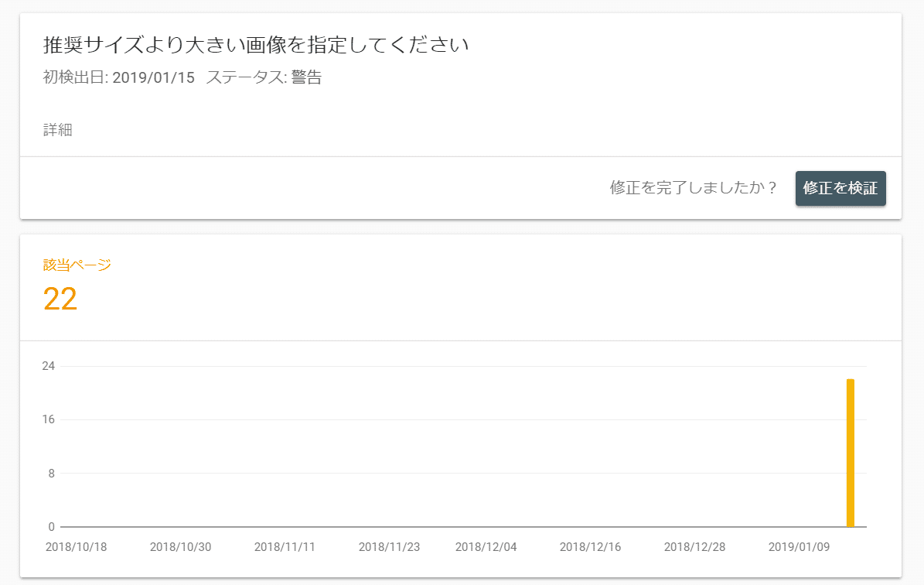
Task: Click the 16 label on the y-axis
Action: (x=49, y=419)
